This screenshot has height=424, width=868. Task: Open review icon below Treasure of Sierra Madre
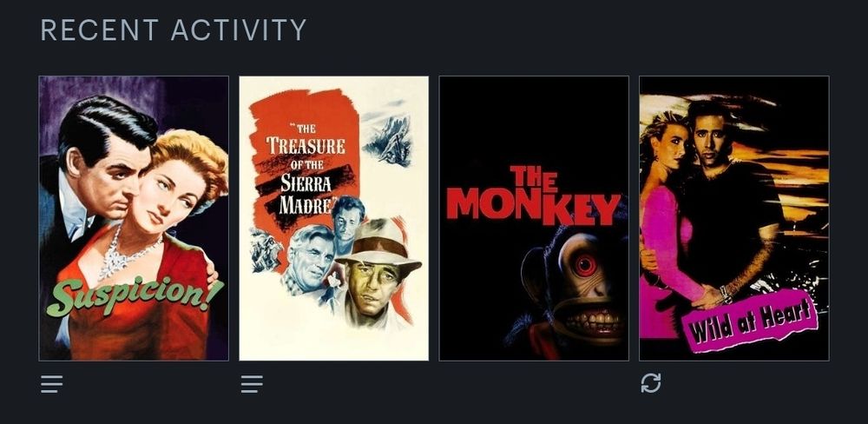point(252,383)
